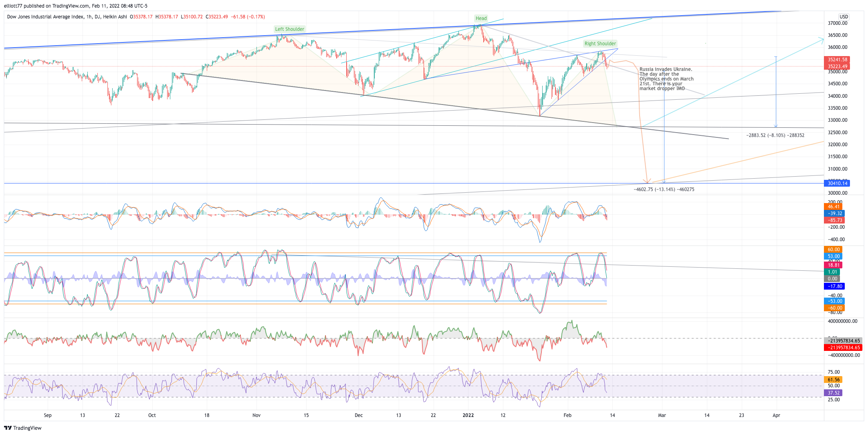The image size is (868, 435).
Task: Click the 37000.00 price axis label
Action: click(x=838, y=23)
